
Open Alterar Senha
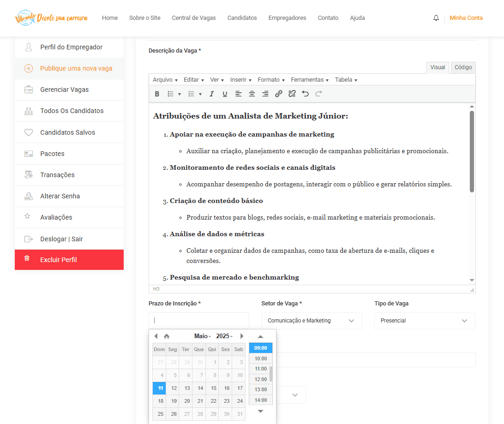tap(69, 196)
